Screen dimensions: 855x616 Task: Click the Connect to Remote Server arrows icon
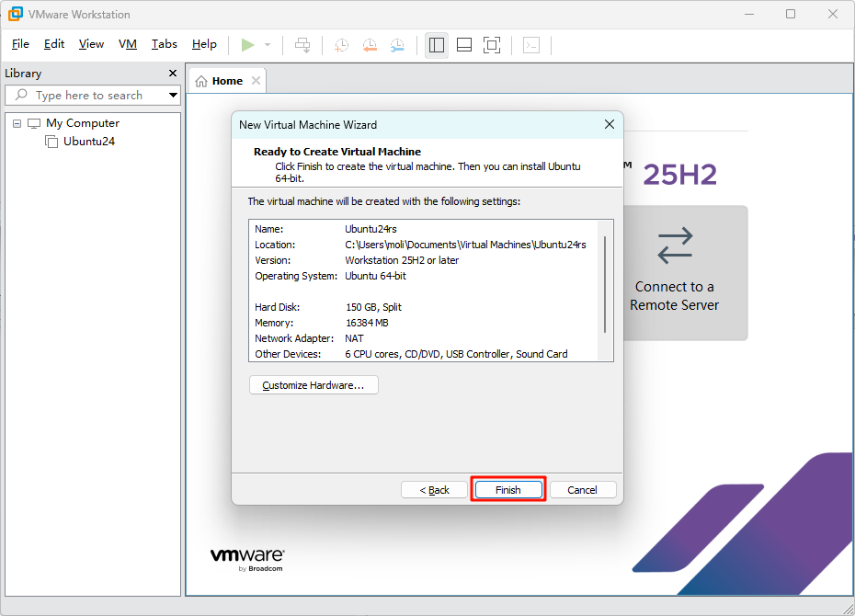click(x=675, y=245)
